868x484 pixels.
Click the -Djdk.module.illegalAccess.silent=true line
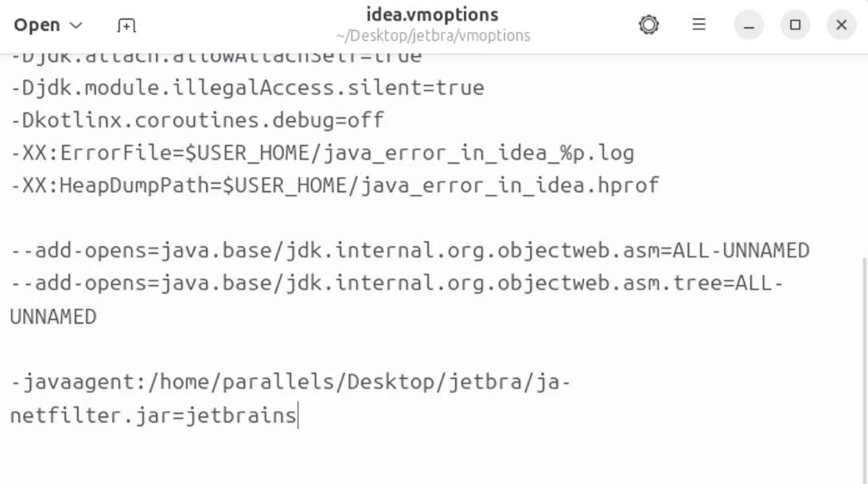tap(247, 88)
